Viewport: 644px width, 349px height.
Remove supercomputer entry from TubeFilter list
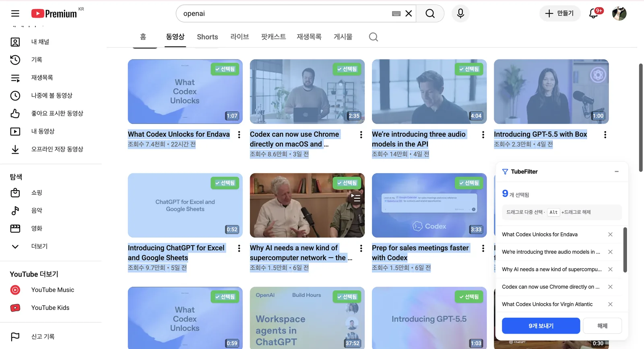point(610,269)
